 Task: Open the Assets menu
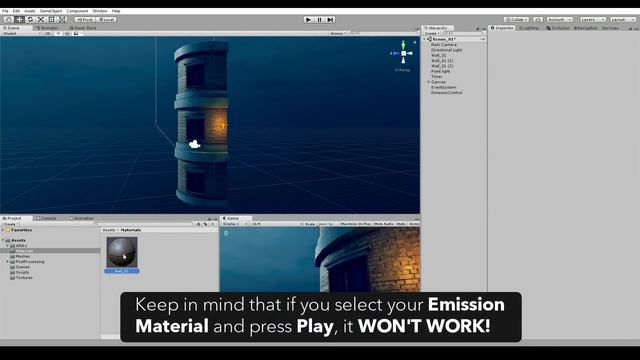click(x=30, y=11)
